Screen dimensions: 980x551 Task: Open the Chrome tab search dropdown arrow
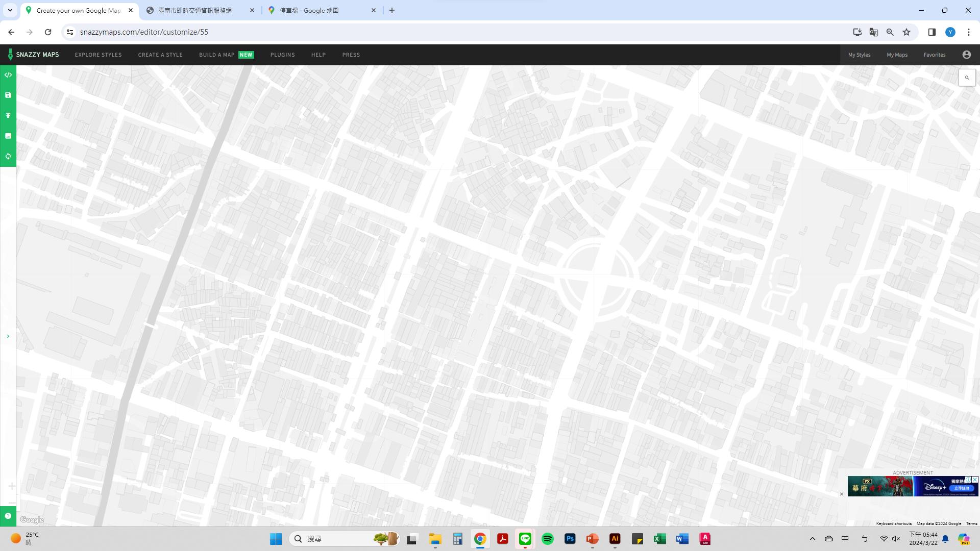coord(10,10)
